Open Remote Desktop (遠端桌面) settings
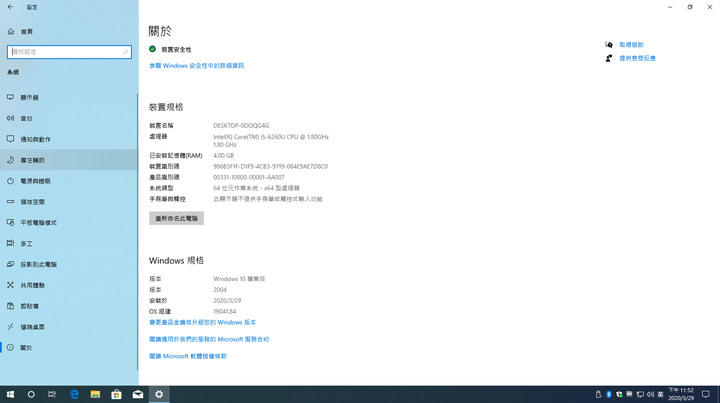 point(69,327)
